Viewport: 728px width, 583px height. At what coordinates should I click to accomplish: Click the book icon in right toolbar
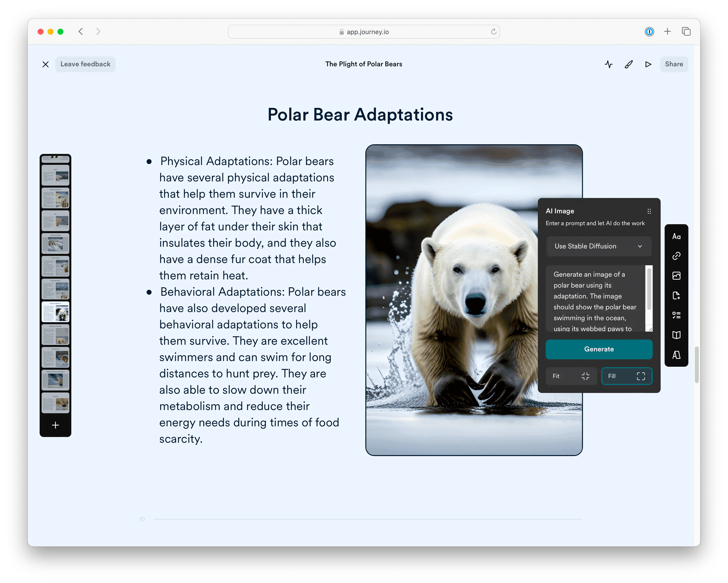click(x=676, y=335)
